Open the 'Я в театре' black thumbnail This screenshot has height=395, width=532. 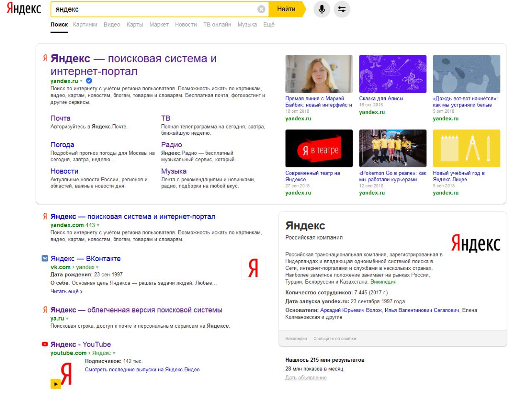[319, 148]
